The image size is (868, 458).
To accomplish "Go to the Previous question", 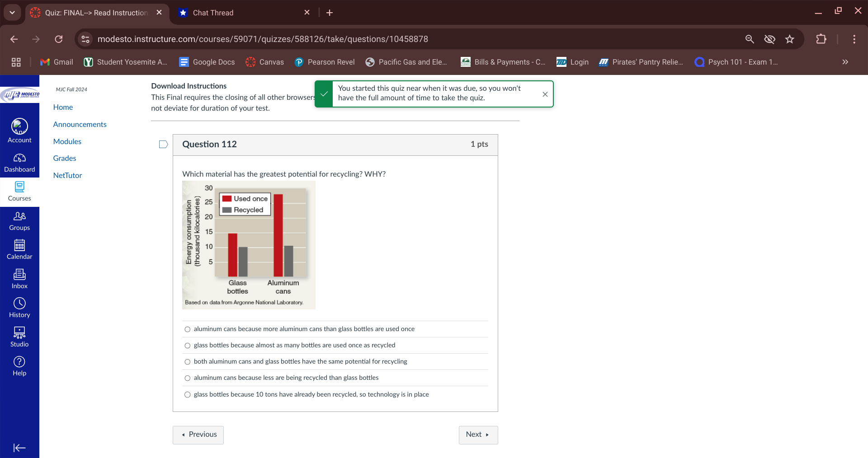I will pyautogui.click(x=198, y=435).
